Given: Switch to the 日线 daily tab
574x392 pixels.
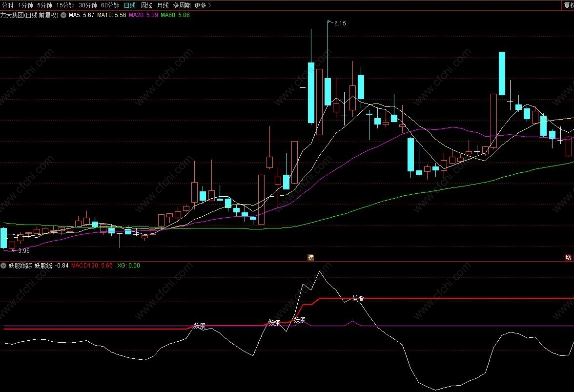Looking at the screenshot, I should tap(130, 5).
